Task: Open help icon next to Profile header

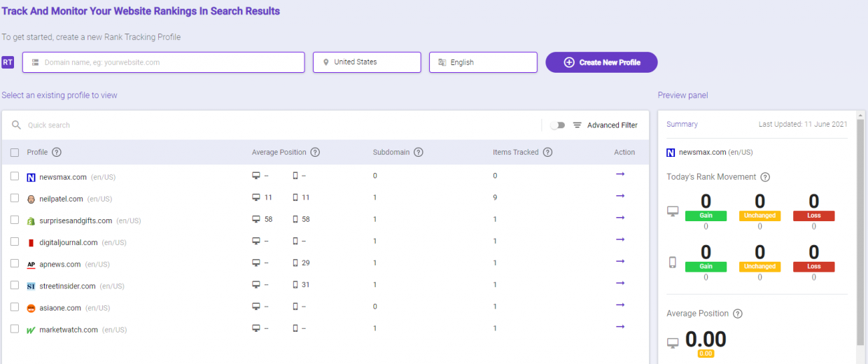Action: [x=57, y=153]
